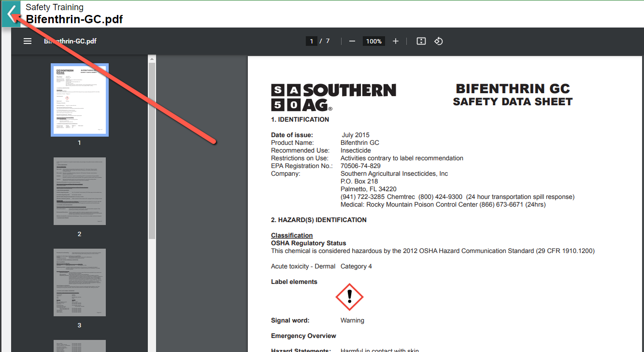Click the exclamation hazard pictogram
Viewport: 644px width, 352px height.
tap(349, 297)
